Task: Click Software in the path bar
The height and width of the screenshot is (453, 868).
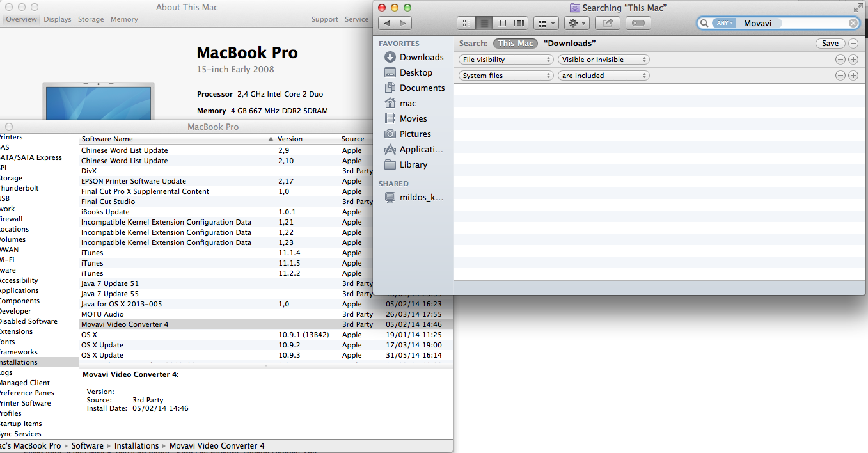Action: point(88,446)
